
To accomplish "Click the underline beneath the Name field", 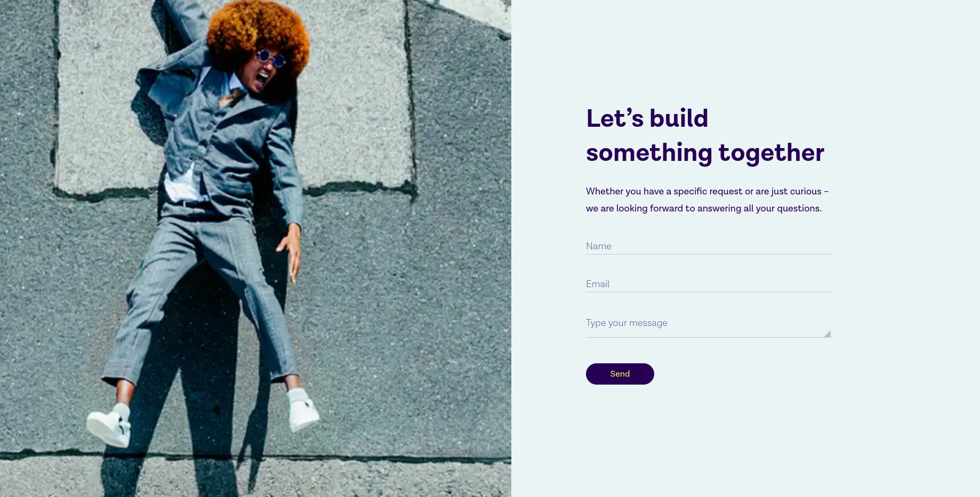I will click(x=708, y=254).
